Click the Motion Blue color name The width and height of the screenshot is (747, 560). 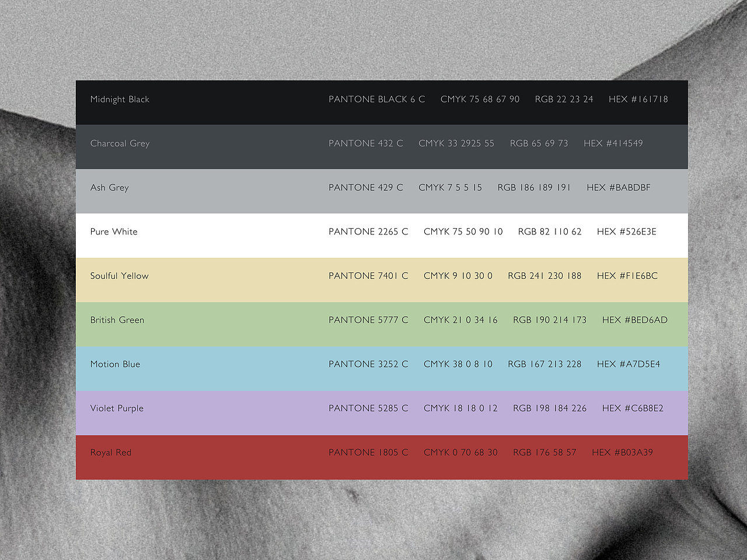pos(115,364)
